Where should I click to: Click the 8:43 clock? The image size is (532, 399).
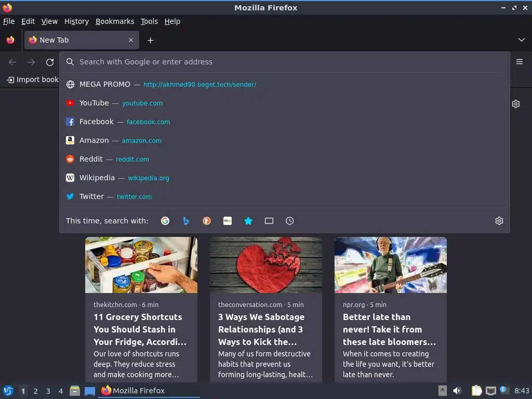tap(522, 391)
